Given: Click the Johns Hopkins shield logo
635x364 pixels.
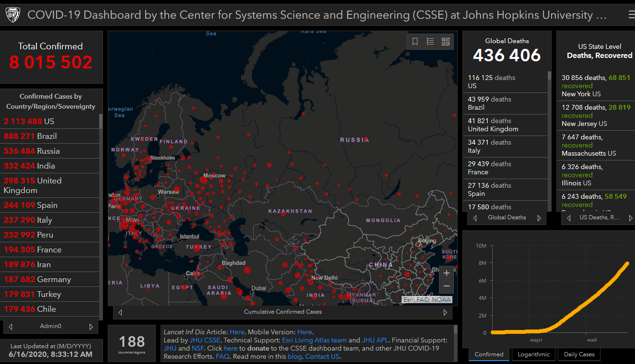Looking at the screenshot, I should (13, 15).
